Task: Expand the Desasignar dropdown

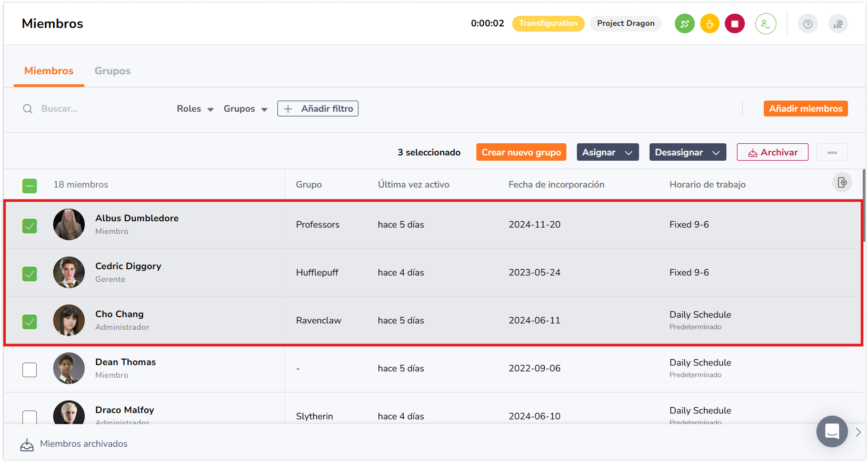Action: pos(687,152)
